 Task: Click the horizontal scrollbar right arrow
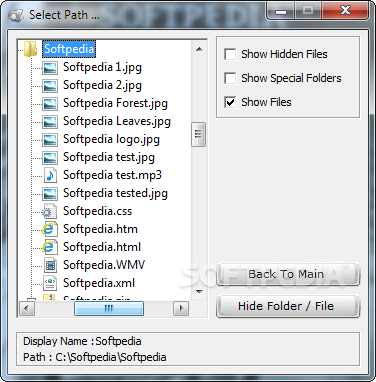tap(181, 309)
